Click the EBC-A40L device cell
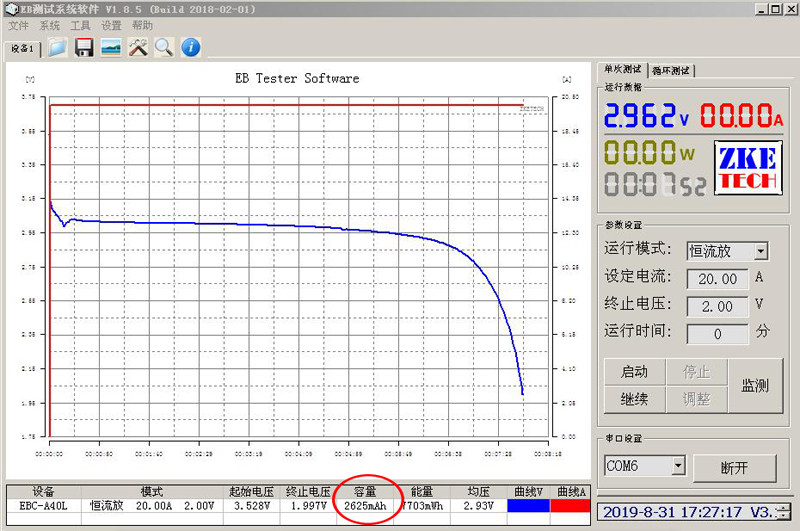800x531 pixels. [43, 506]
